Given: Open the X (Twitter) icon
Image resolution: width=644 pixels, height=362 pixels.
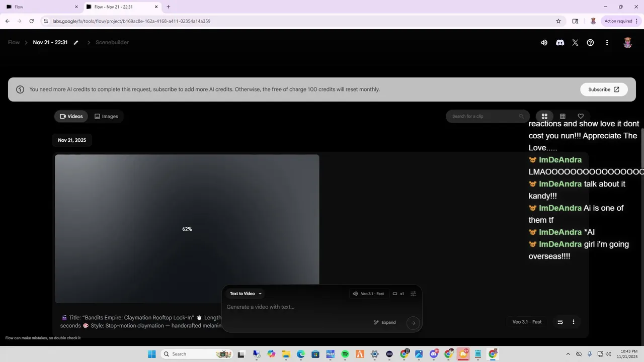Looking at the screenshot, I should pos(575,43).
